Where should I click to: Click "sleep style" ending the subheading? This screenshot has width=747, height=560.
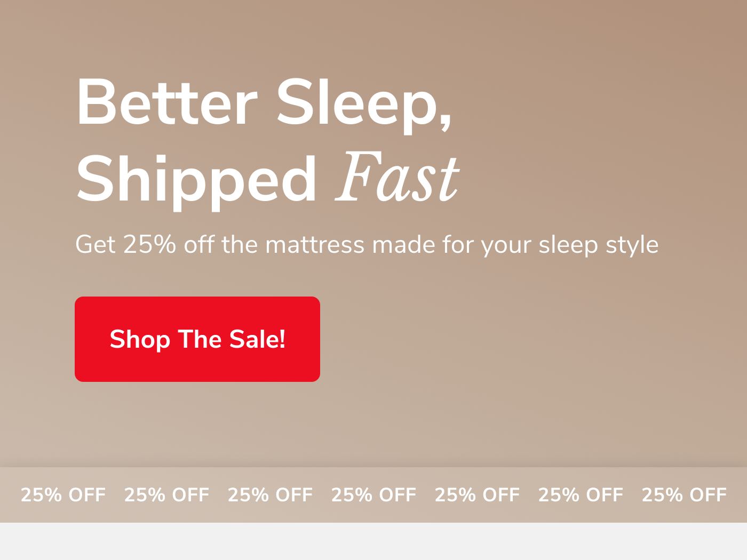598,245
